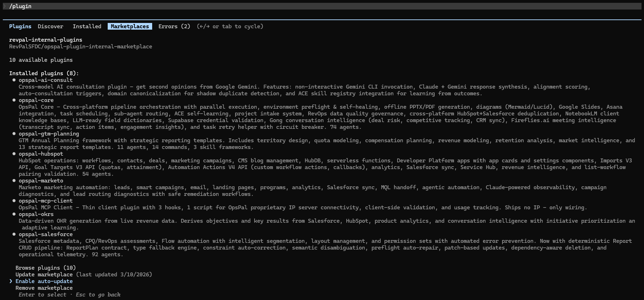Select opspal-core plugin name
This screenshot has width=644, height=300.
(36, 100)
